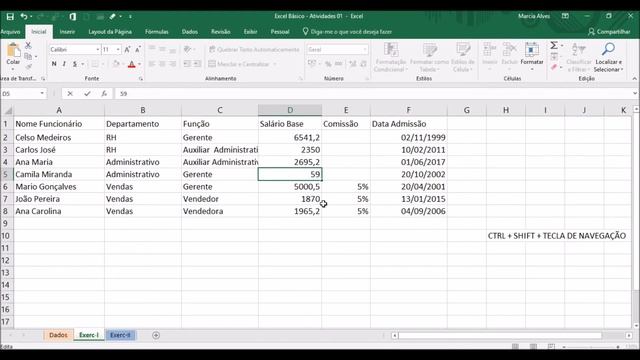
Task: Cancel the entry with the X formula bar icon
Action: (x=70, y=93)
